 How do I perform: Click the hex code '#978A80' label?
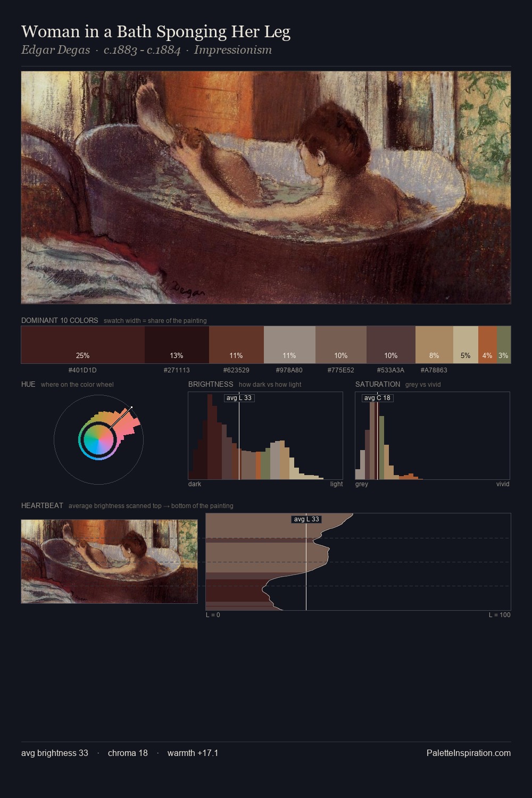pos(289,370)
